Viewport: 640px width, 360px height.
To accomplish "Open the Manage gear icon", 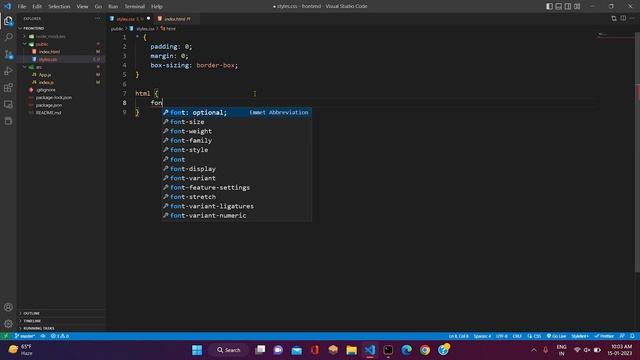I will tap(8, 324).
